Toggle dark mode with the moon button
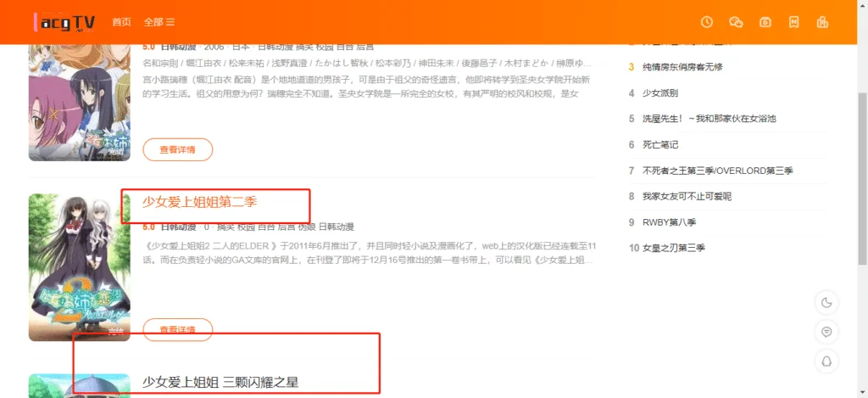Image resolution: width=868 pixels, height=398 pixels. pyautogui.click(x=826, y=303)
